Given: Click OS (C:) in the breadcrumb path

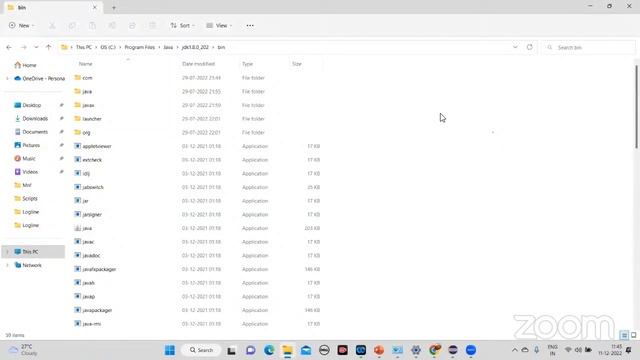Looking at the screenshot, I should 108,47.
